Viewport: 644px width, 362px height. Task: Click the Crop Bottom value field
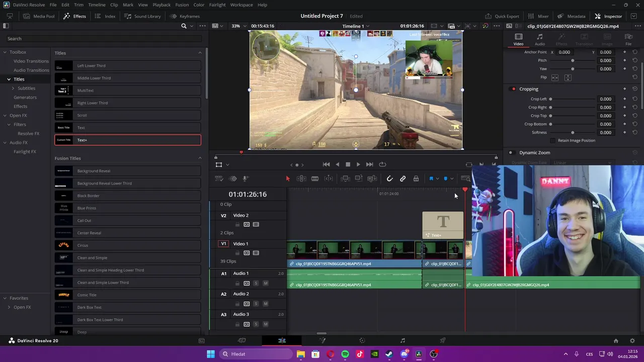(605, 124)
